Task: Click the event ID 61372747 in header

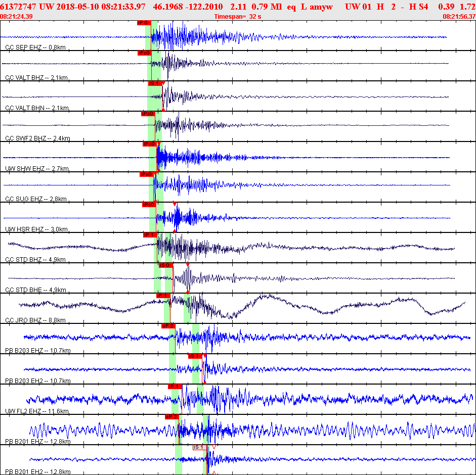Action: point(18,7)
